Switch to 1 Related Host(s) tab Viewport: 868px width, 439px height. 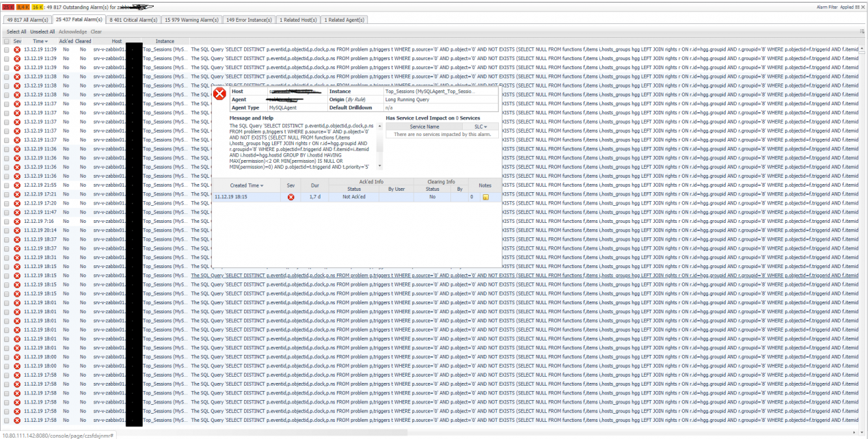[298, 20]
